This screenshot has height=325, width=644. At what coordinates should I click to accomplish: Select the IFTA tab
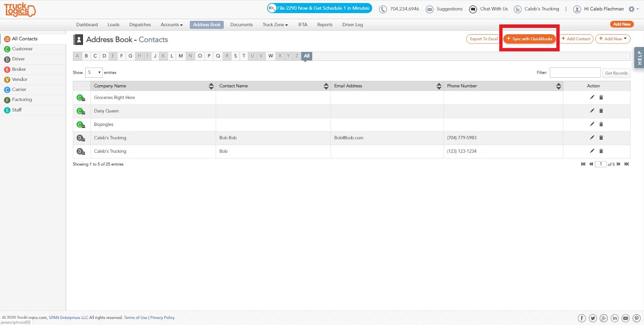[303, 25]
